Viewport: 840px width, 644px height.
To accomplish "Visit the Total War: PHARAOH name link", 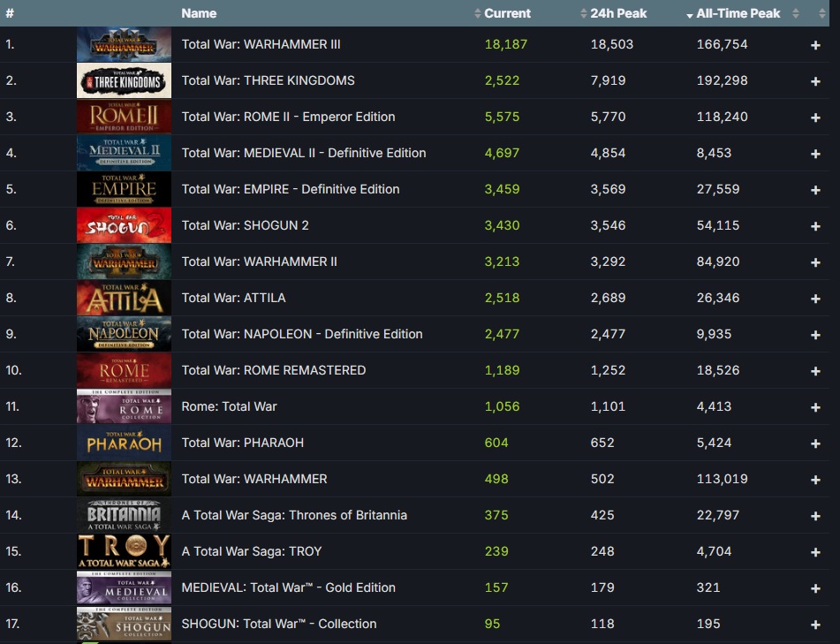I will pos(243,443).
